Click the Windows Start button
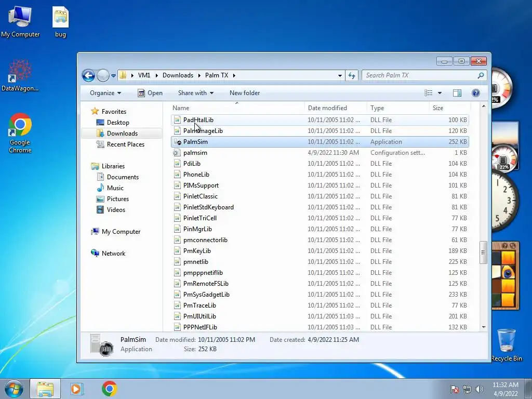 [x=14, y=389]
